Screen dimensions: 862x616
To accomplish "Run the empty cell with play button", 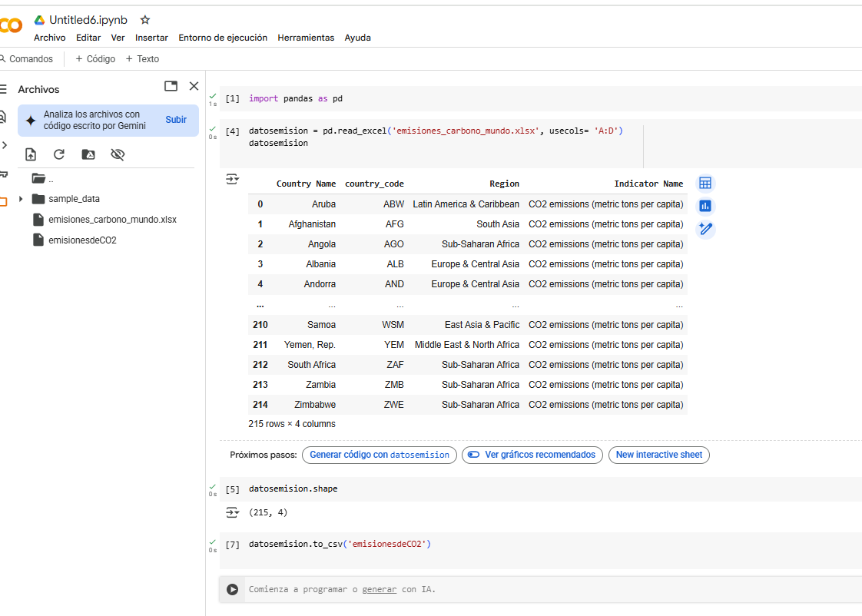I will point(232,589).
